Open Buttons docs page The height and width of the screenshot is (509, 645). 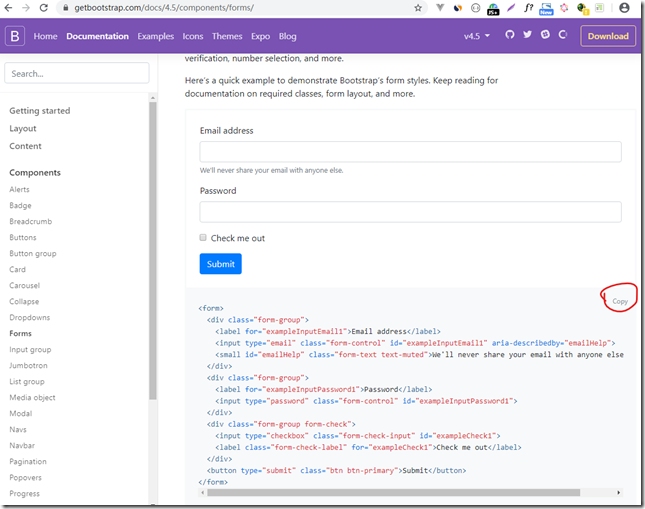click(x=23, y=237)
